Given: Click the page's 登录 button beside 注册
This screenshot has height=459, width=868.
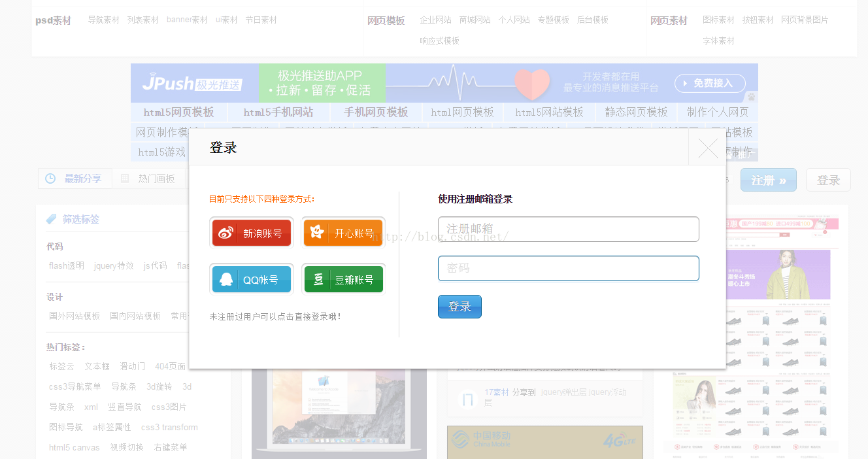Looking at the screenshot, I should coord(828,180).
